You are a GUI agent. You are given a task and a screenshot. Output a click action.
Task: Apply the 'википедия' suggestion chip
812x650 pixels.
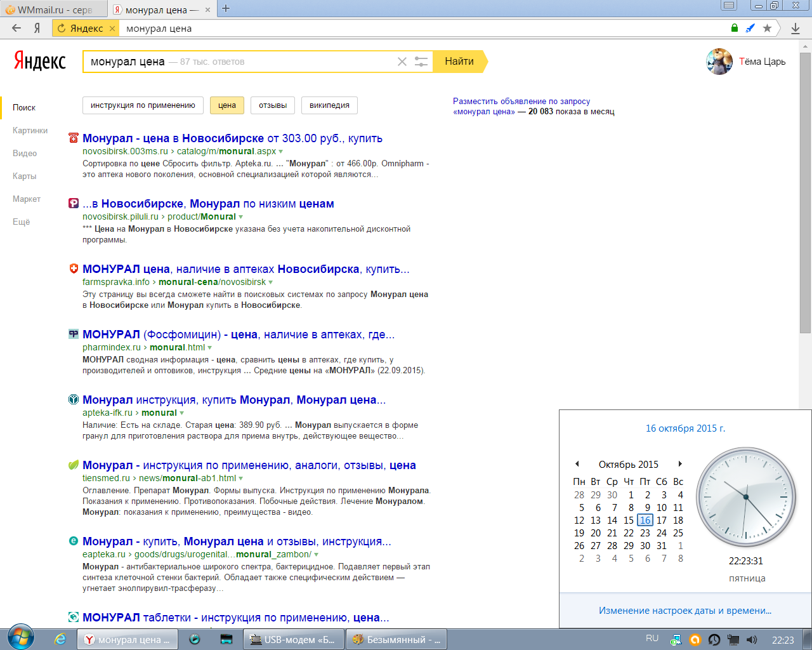point(329,105)
